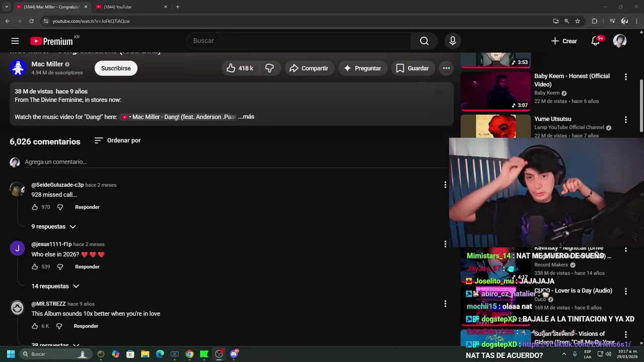Open the notifications bell
The image size is (644, 362).
pos(596,41)
